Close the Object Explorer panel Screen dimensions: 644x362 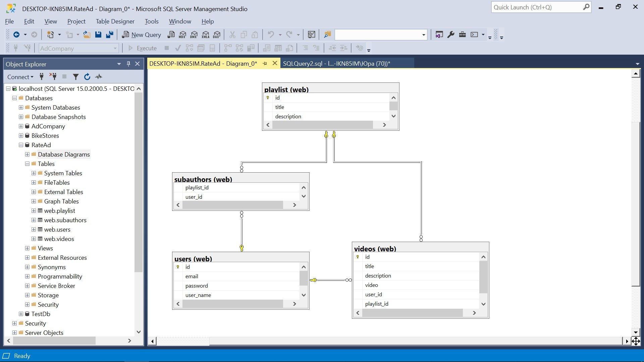point(137,64)
